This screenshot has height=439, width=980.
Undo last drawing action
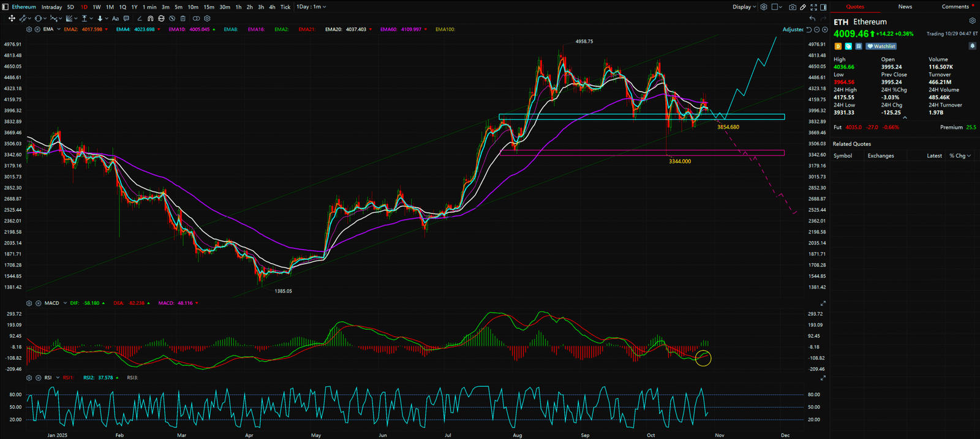point(812,18)
